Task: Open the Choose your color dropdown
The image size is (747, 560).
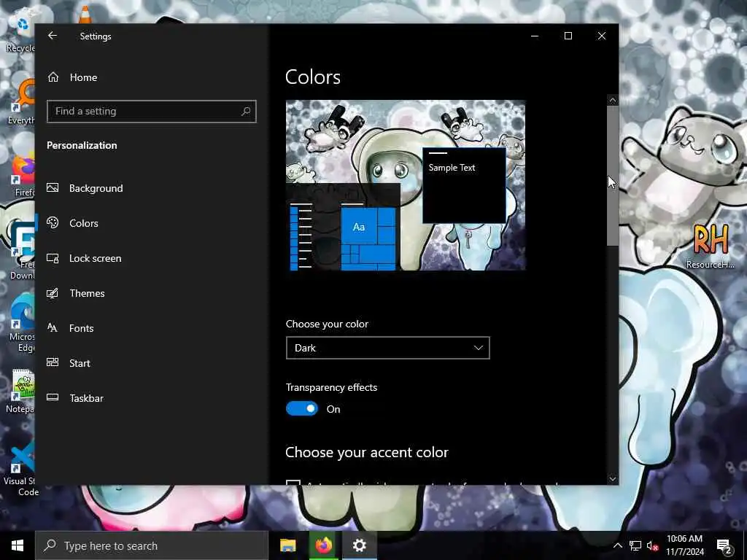Action: 388,348
